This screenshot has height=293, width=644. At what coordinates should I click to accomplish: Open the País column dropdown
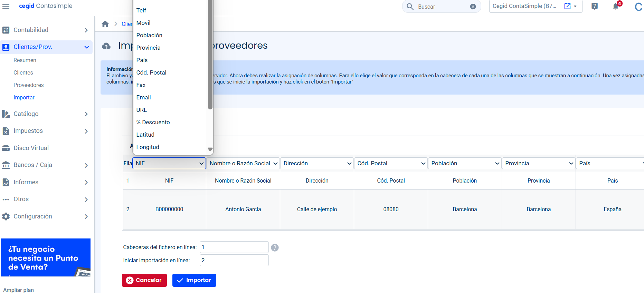610,163
